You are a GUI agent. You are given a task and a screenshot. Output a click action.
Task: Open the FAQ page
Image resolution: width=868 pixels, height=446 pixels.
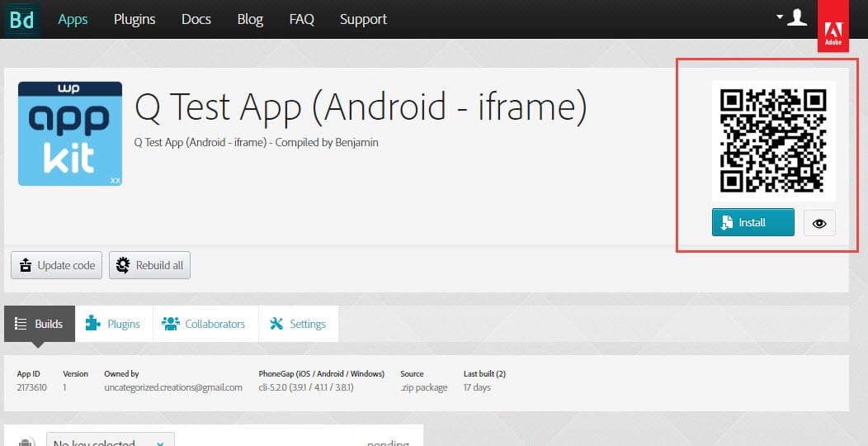point(302,19)
